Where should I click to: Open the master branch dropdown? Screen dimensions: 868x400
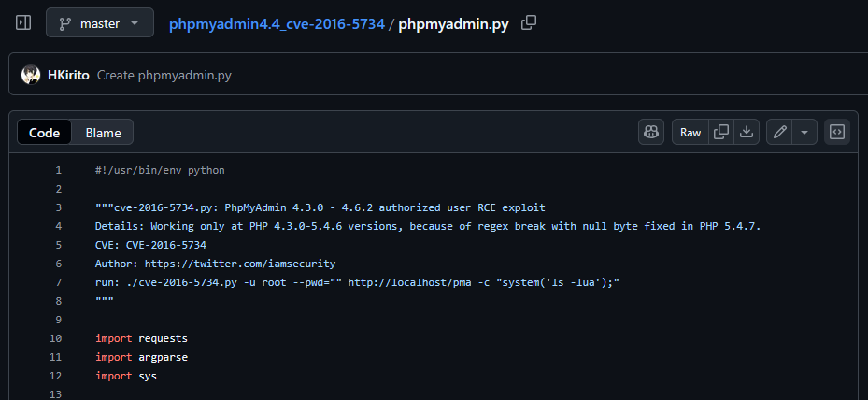pyautogui.click(x=100, y=23)
